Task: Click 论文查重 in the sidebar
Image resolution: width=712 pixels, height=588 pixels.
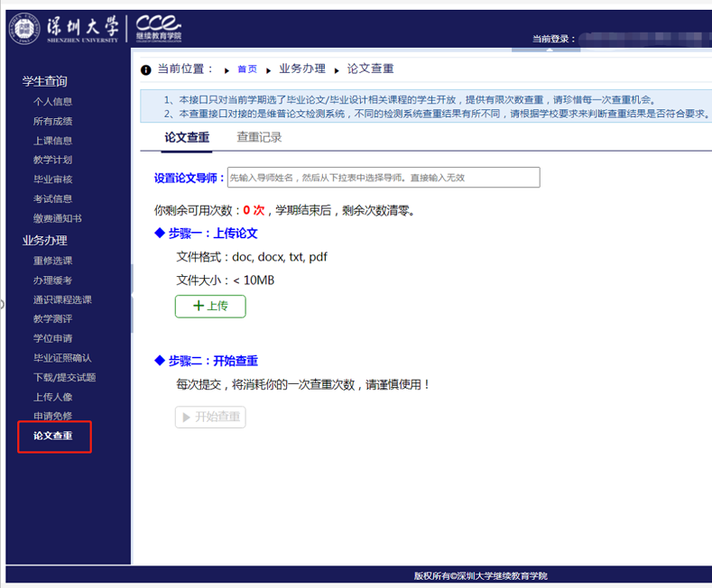Action: [x=52, y=436]
